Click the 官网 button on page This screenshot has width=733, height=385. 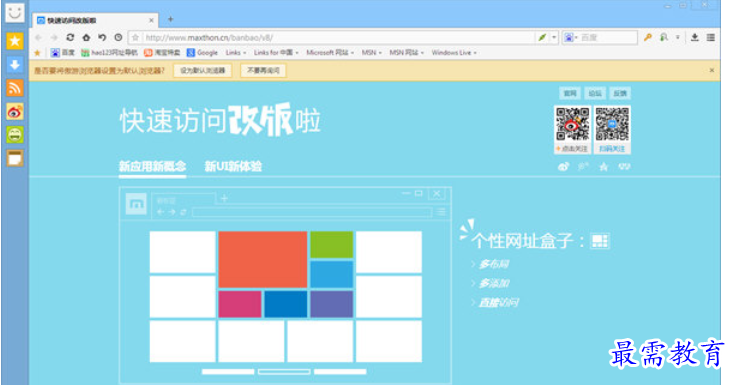tap(570, 93)
